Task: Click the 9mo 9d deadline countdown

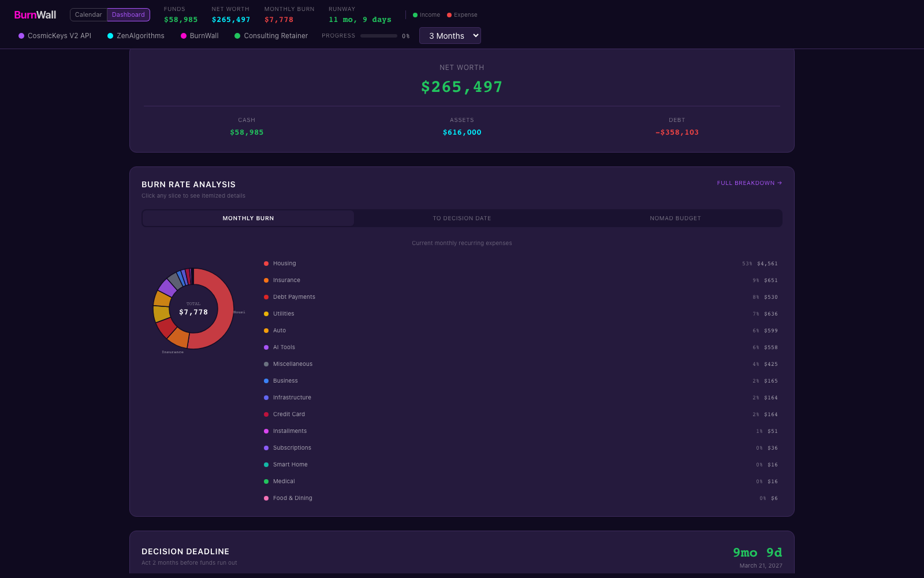Action: [758, 553]
